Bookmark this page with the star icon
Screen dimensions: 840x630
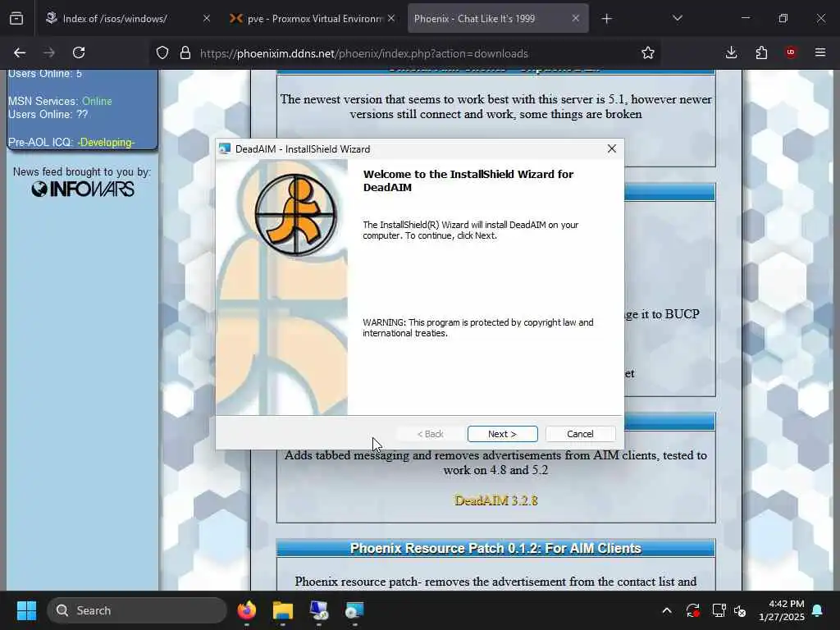click(648, 52)
